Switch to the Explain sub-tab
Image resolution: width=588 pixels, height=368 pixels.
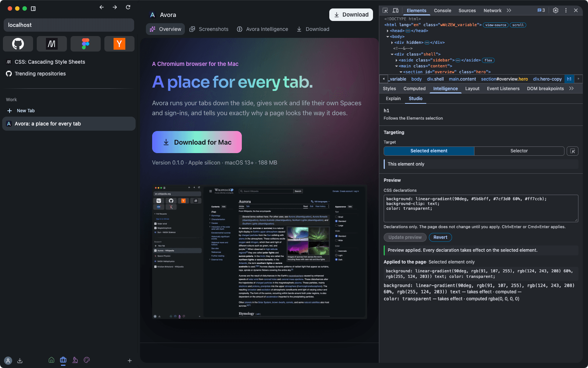(393, 99)
